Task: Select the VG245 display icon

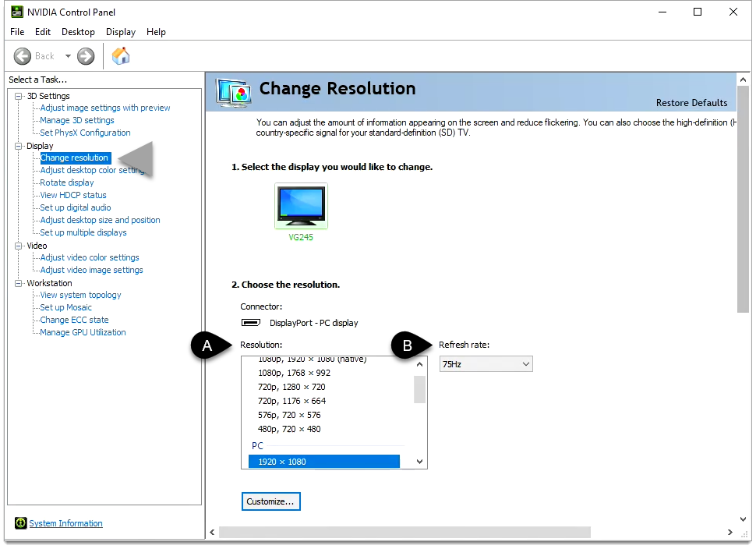Action: pyautogui.click(x=301, y=205)
